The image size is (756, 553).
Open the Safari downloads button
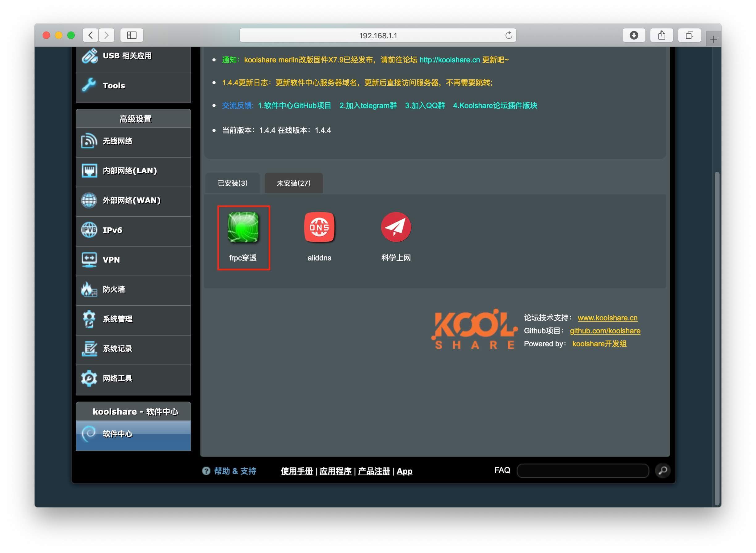(x=633, y=35)
